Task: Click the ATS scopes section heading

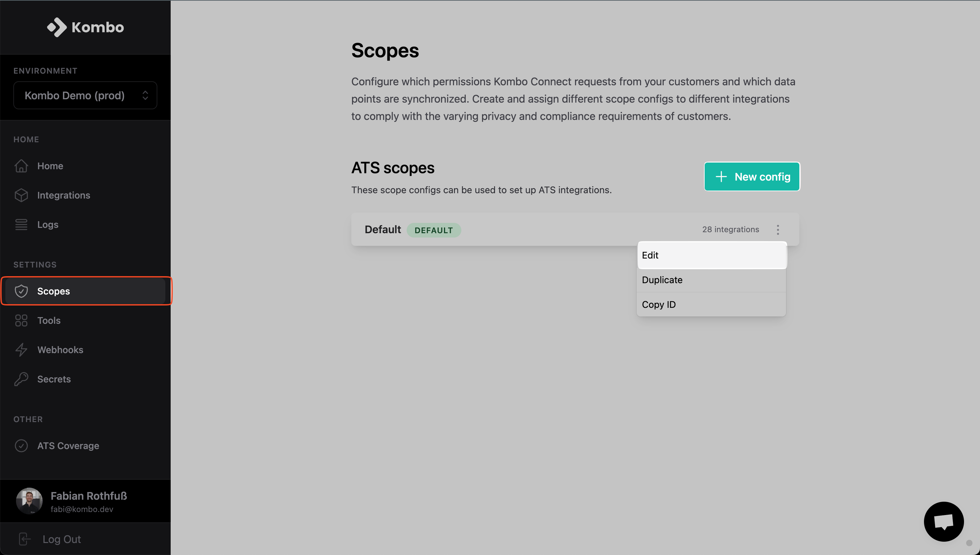Action: [393, 168]
